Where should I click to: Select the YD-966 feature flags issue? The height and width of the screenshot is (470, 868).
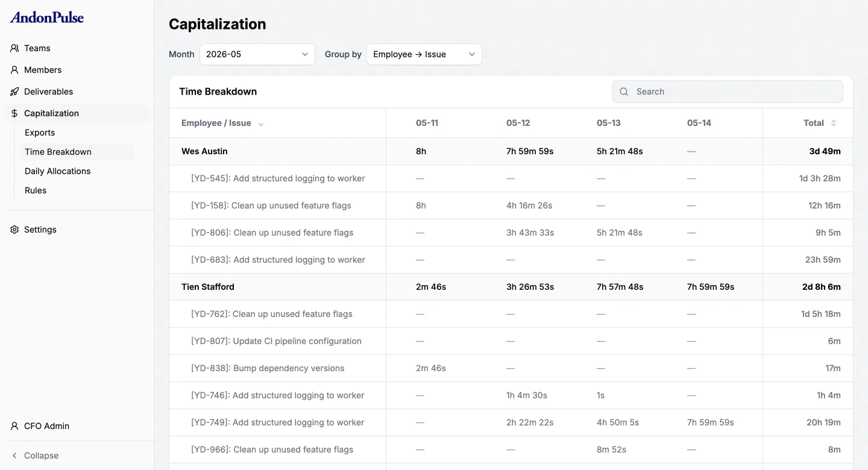(x=272, y=450)
